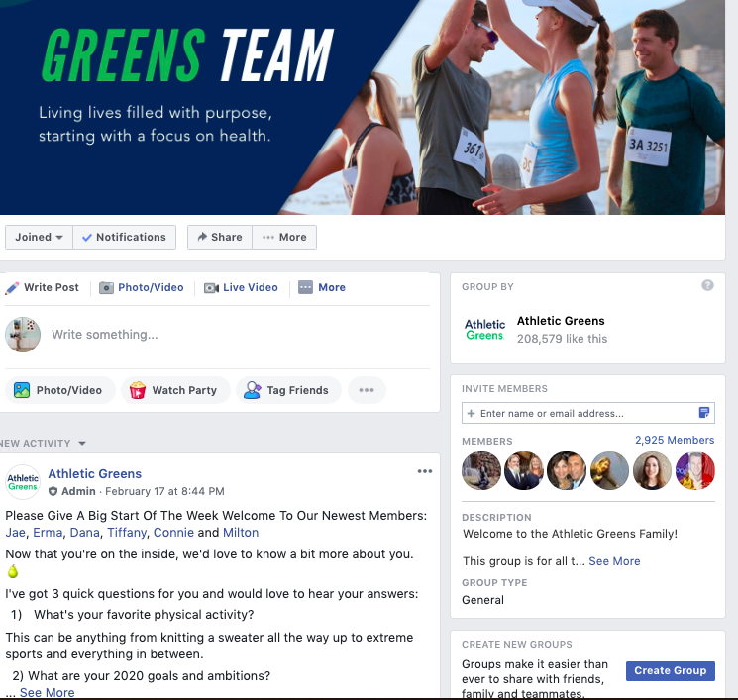Image resolution: width=738 pixels, height=700 pixels.
Task: Add Photo/Video using the green picture button
Action: tap(60, 390)
